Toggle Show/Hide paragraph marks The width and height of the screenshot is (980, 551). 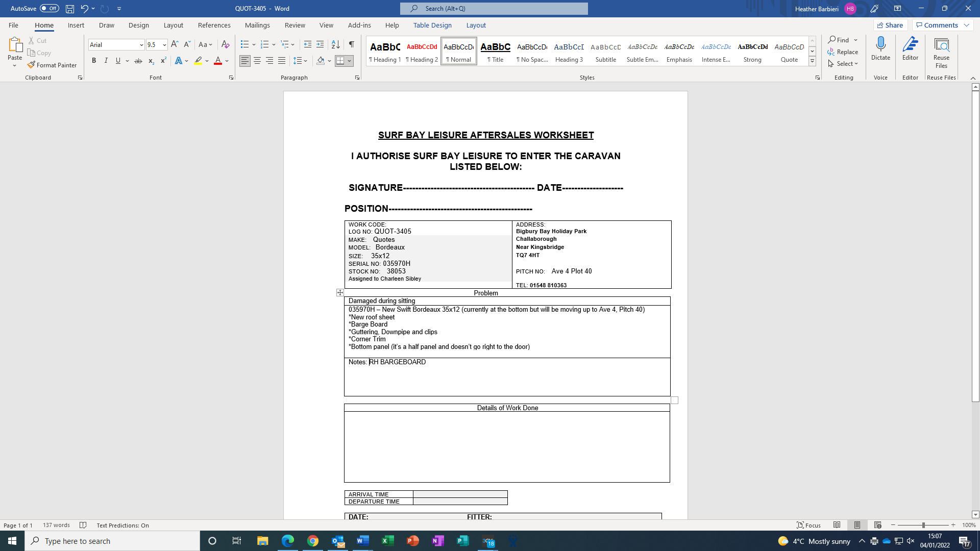tap(351, 44)
